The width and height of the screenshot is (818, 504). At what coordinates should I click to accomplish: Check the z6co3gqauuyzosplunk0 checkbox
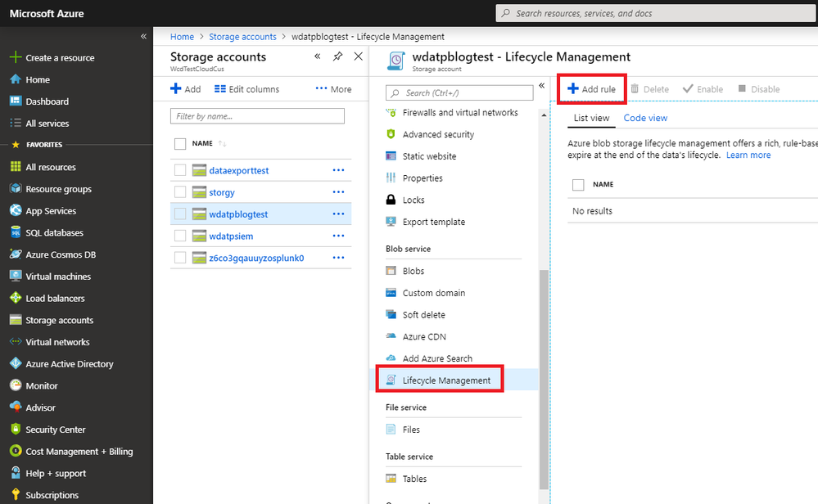coord(180,258)
